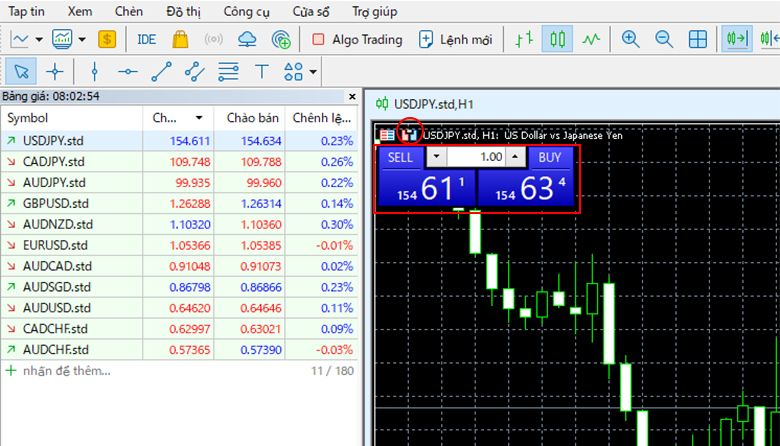The width and height of the screenshot is (780, 446).
Task: Toggle Algo Trading
Action: [x=357, y=39]
